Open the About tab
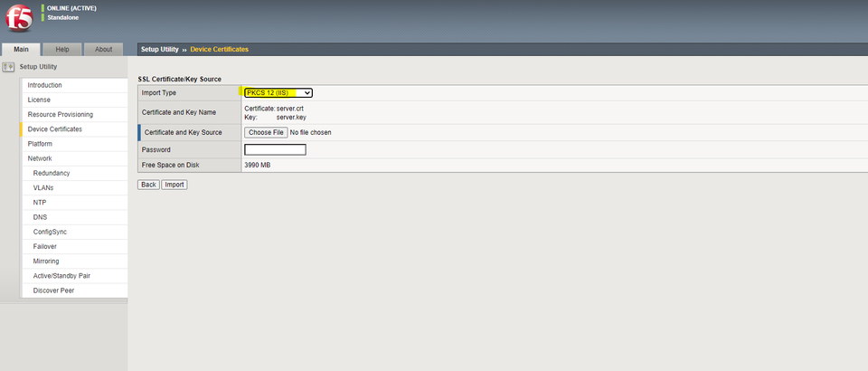868x371 pixels. (103, 49)
